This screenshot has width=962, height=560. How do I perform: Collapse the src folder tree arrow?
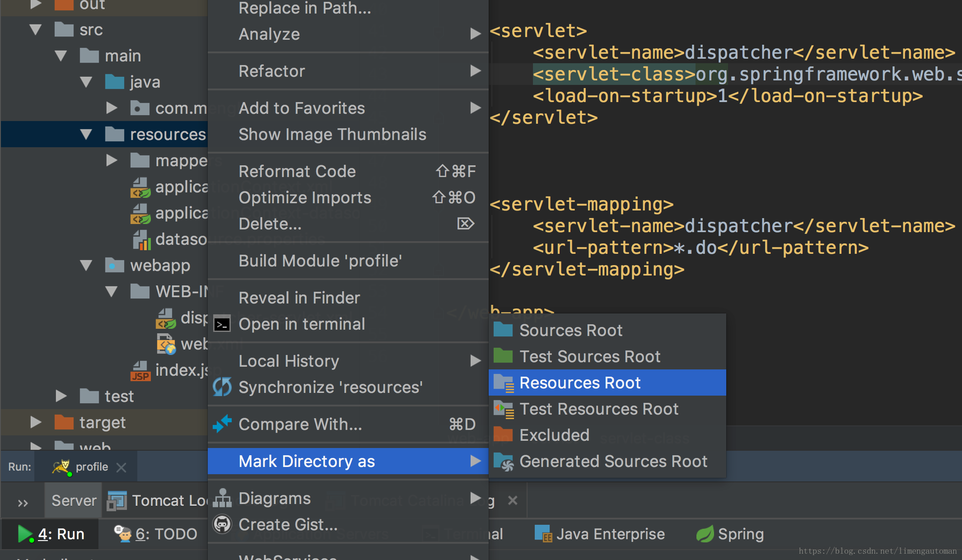click(35, 30)
